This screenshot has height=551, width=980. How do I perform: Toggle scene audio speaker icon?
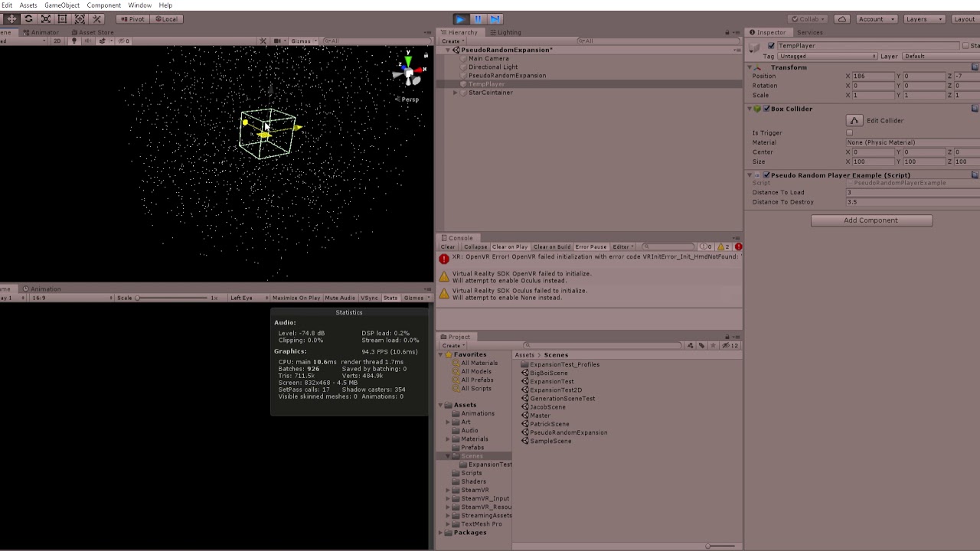tap(87, 41)
